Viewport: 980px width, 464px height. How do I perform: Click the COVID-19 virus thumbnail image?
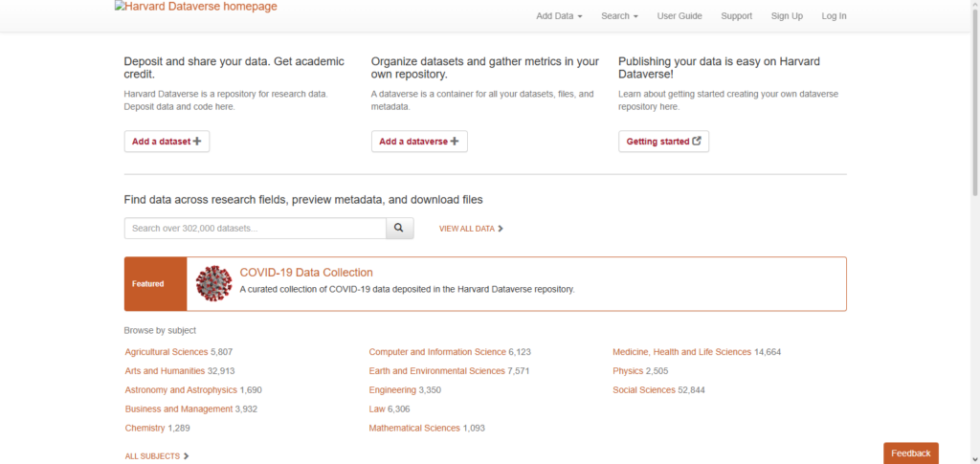coord(213,283)
